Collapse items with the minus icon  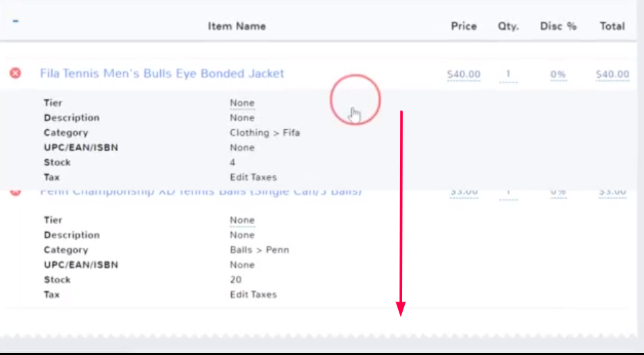pos(15,21)
